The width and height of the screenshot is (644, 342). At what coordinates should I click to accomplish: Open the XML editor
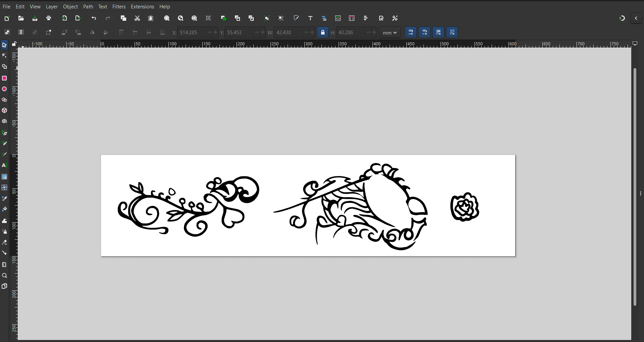[x=338, y=18]
